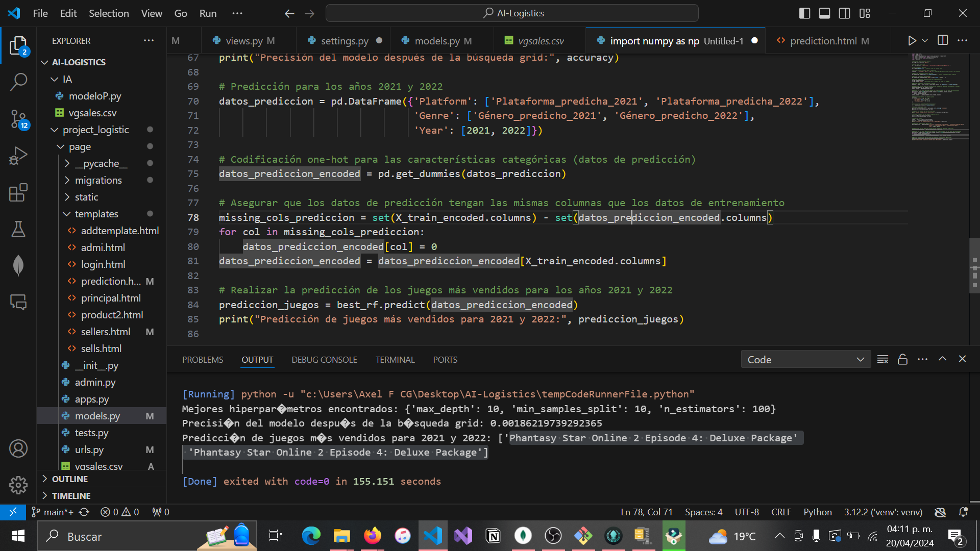This screenshot has width=980, height=551.
Task: Open the Code output channel dropdown
Action: point(805,360)
